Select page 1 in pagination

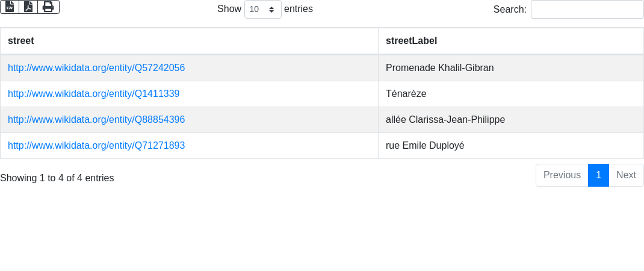(x=598, y=175)
